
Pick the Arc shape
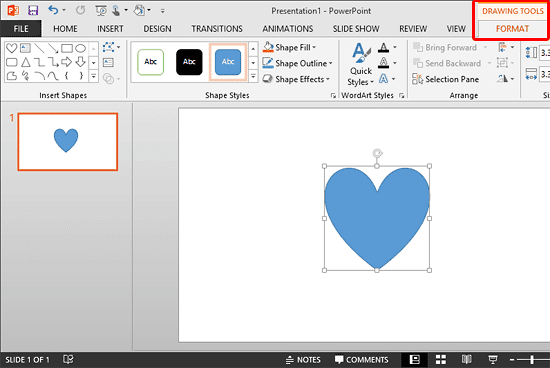click(39, 76)
